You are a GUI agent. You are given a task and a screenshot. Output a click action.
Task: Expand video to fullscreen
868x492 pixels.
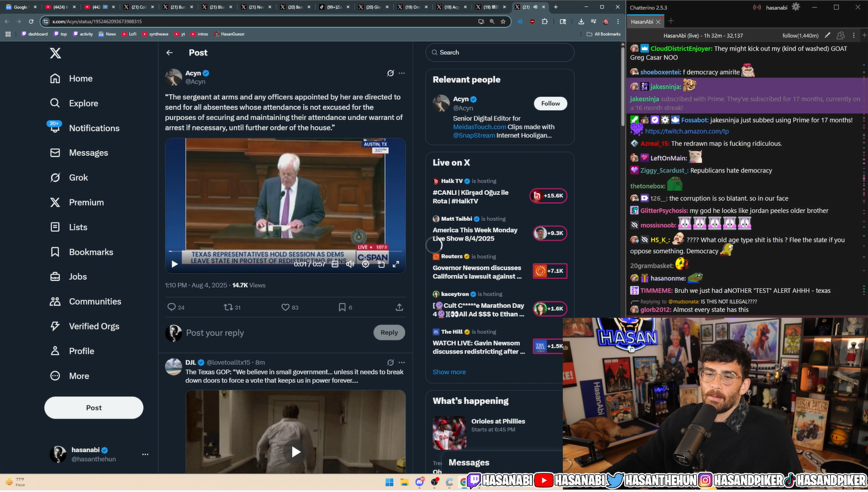[x=395, y=264]
